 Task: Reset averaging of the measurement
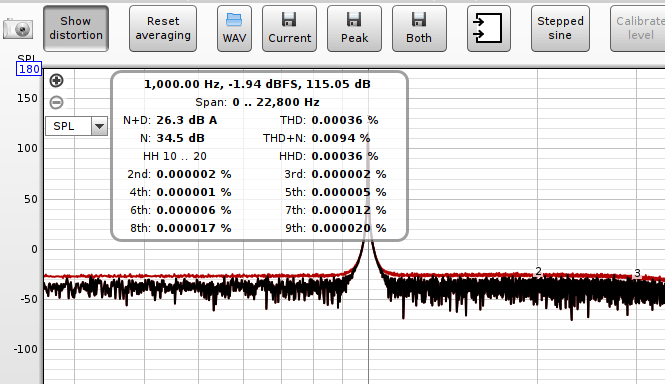(163, 28)
